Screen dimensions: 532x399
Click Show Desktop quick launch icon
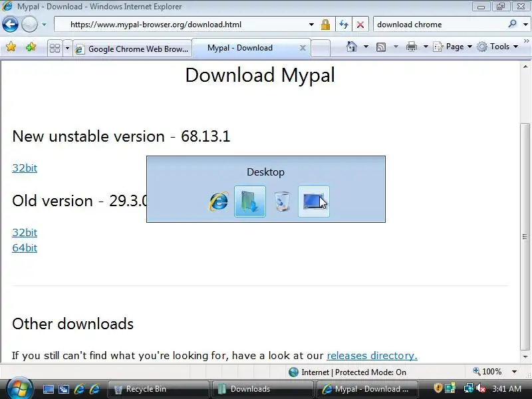click(x=48, y=389)
